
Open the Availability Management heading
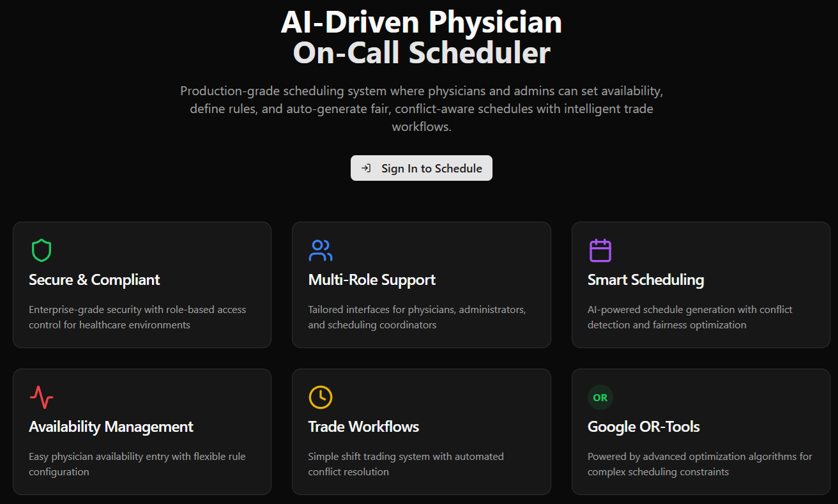point(111,427)
